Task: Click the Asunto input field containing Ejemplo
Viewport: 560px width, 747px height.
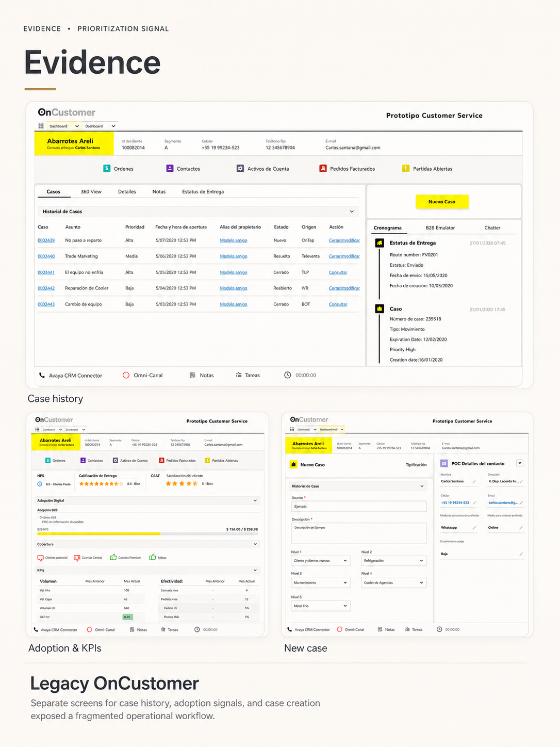Action: point(359,507)
